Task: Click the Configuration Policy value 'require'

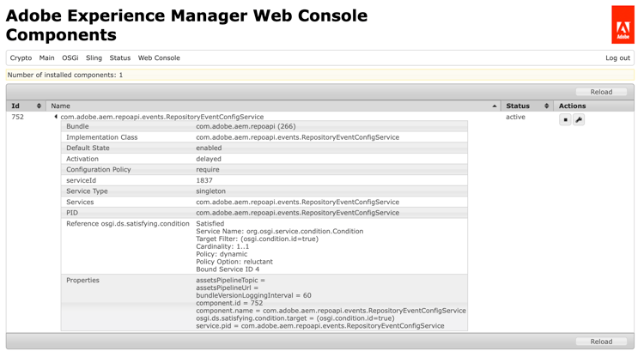Action: [208, 169]
